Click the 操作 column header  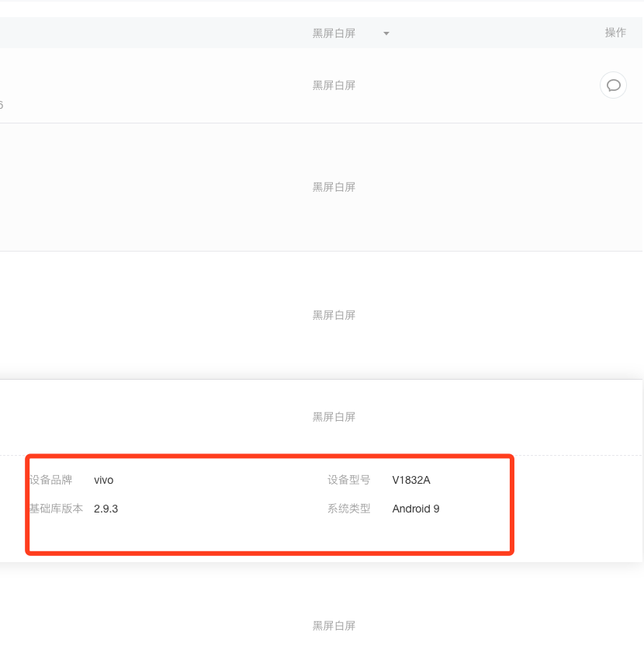[x=615, y=33]
